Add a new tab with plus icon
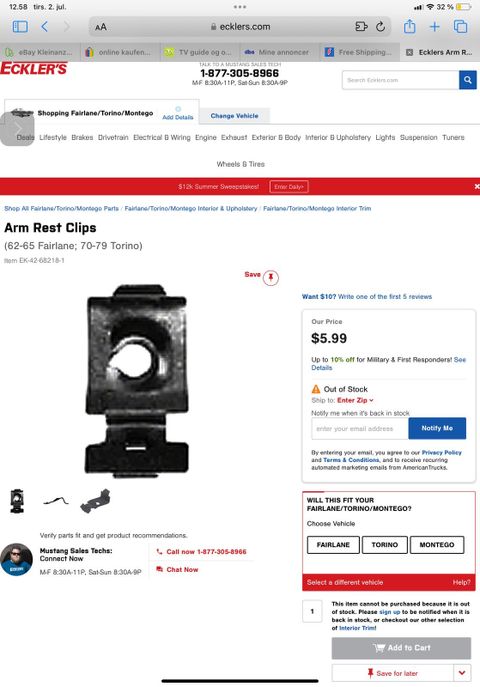 coord(434,27)
